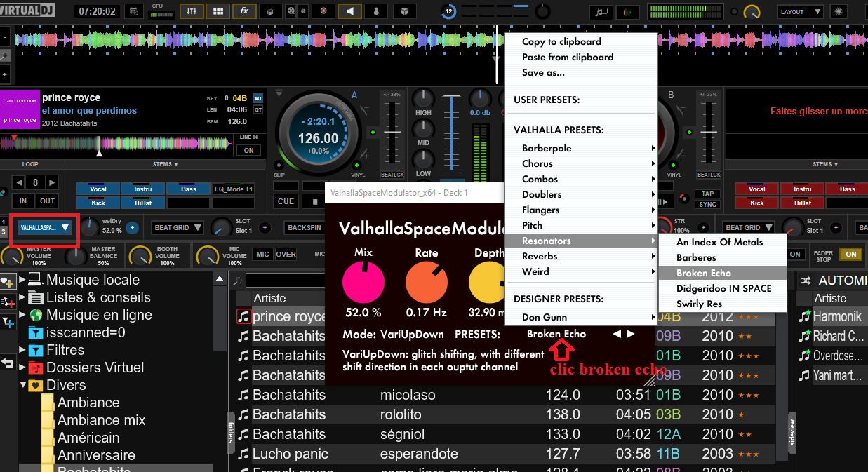Click the music note icon of prince royce row
The image size is (868, 472).
coord(243,316)
